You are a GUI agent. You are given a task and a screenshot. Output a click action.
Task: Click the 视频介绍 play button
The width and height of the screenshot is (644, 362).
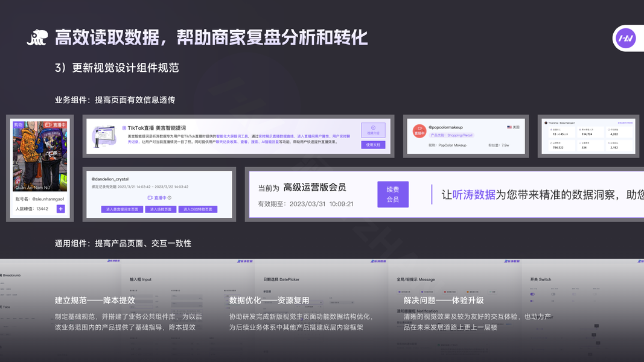coord(373,130)
